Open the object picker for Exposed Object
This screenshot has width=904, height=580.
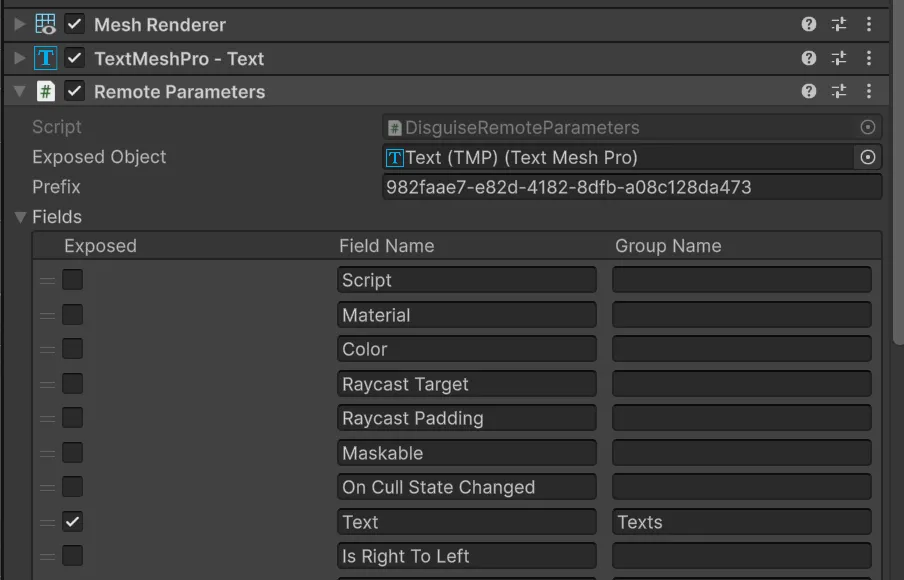click(867, 157)
